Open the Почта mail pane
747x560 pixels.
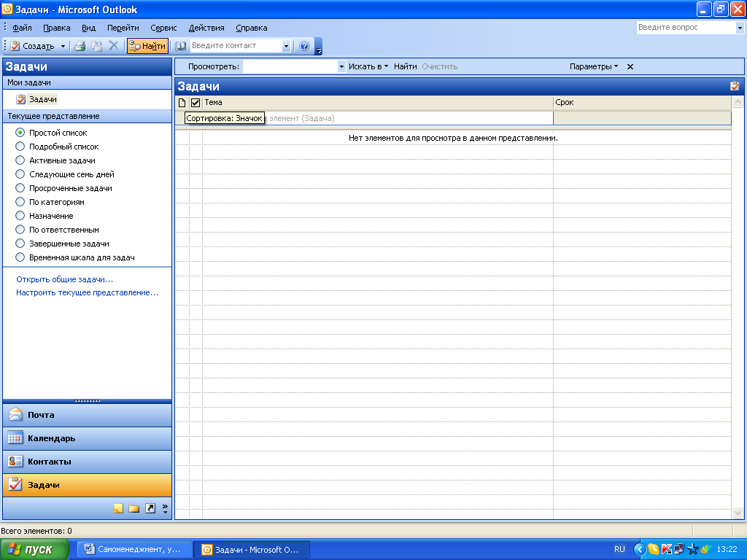click(x=88, y=415)
